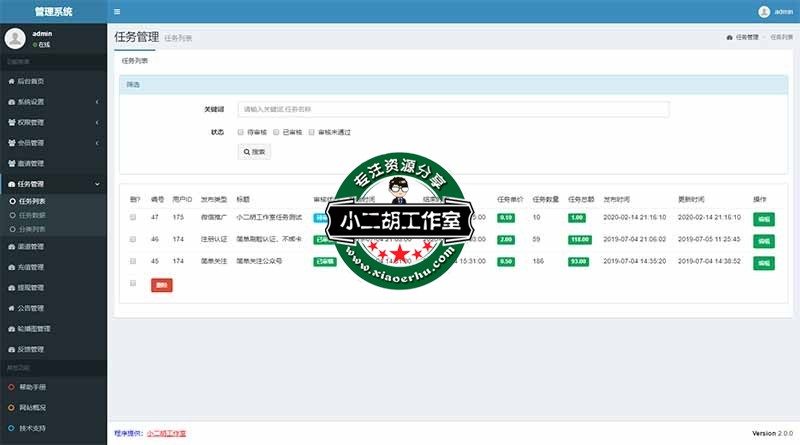This screenshot has height=445, width=800.
Task: Click the red circle icon beside 帮助手册
Action: (11, 387)
